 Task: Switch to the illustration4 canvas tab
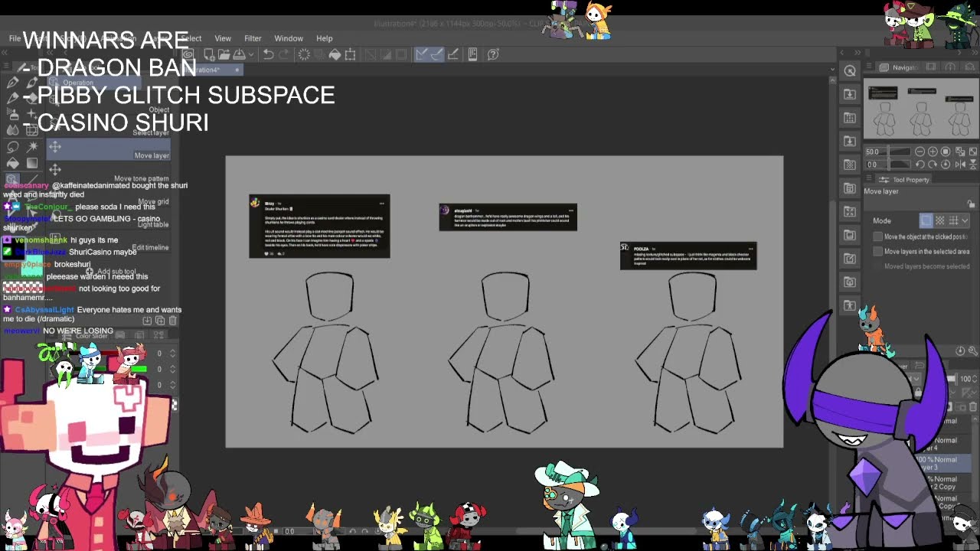coord(213,70)
